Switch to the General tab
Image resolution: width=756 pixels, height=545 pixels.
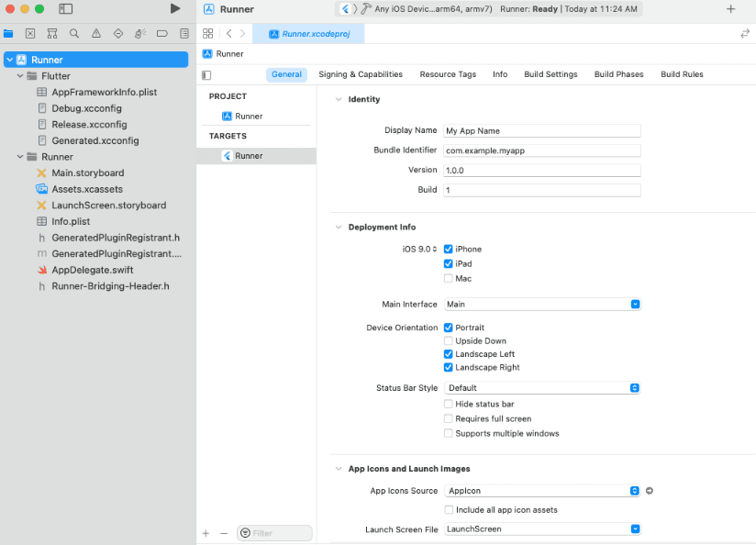click(x=286, y=74)
